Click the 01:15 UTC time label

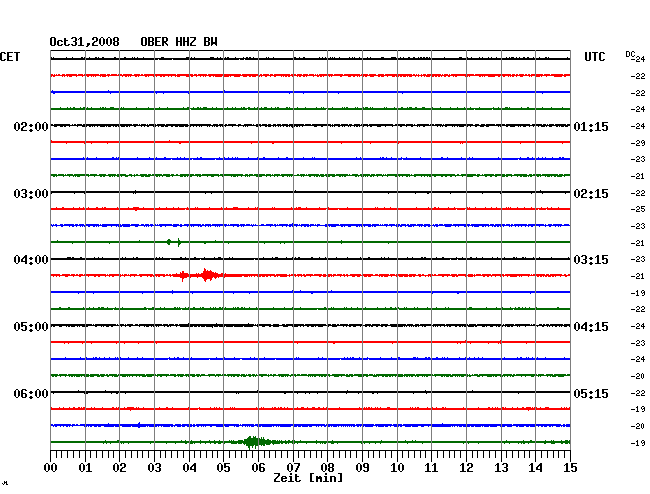(x=591, y=126)
